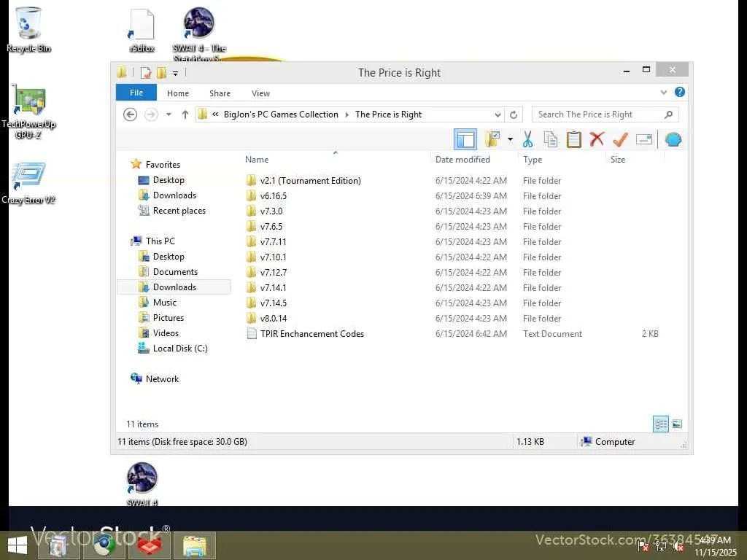Refresh the current folder

click(514, 114)
